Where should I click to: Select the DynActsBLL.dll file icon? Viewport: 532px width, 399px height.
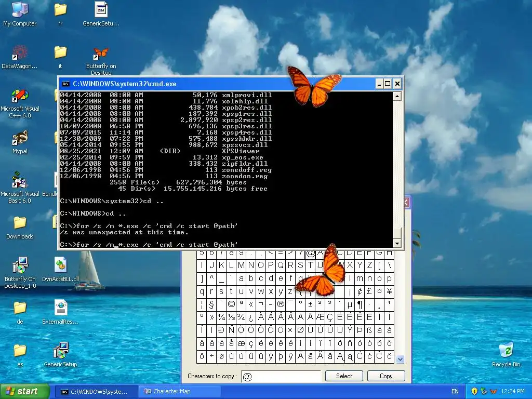click(60, 270)
